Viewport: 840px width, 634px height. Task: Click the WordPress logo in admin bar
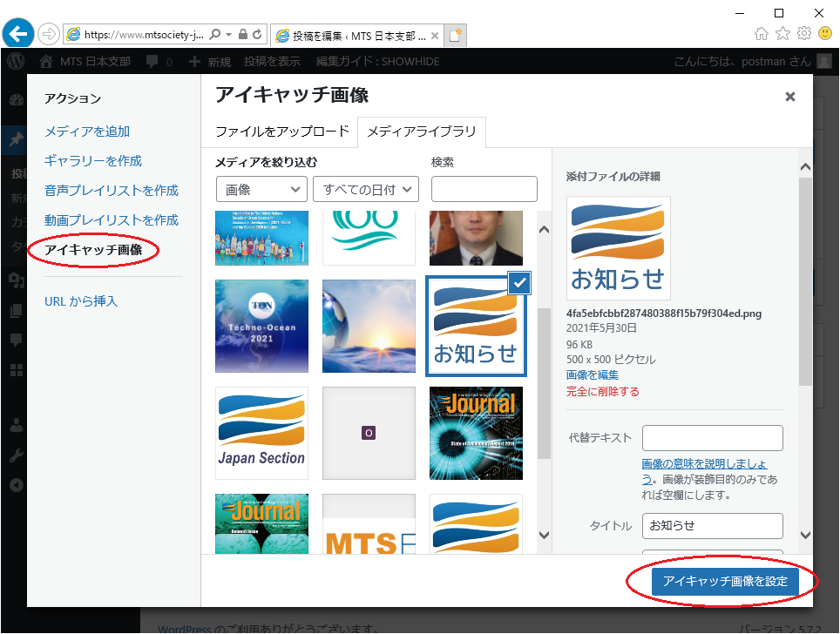point(15,62)
